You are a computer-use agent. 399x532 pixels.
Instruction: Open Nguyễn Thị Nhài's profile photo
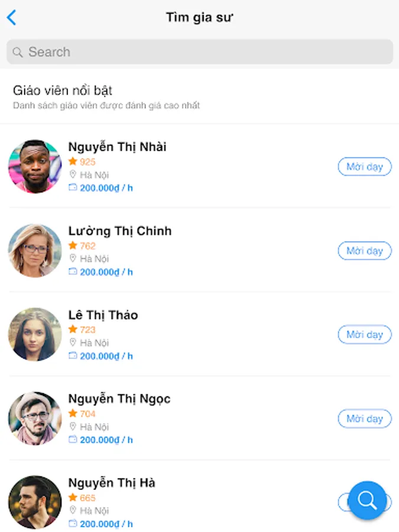coord(35,166)
